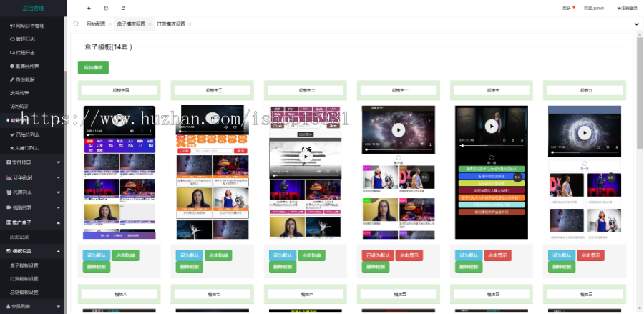Go to the home tab icon

tap(76, 24)
